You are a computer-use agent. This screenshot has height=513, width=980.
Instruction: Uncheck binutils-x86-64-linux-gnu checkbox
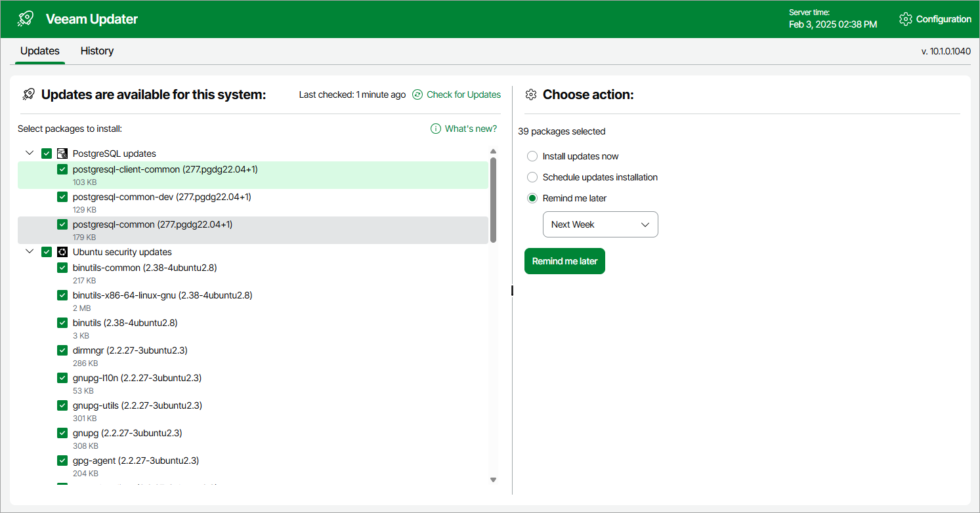coord(62,295)
